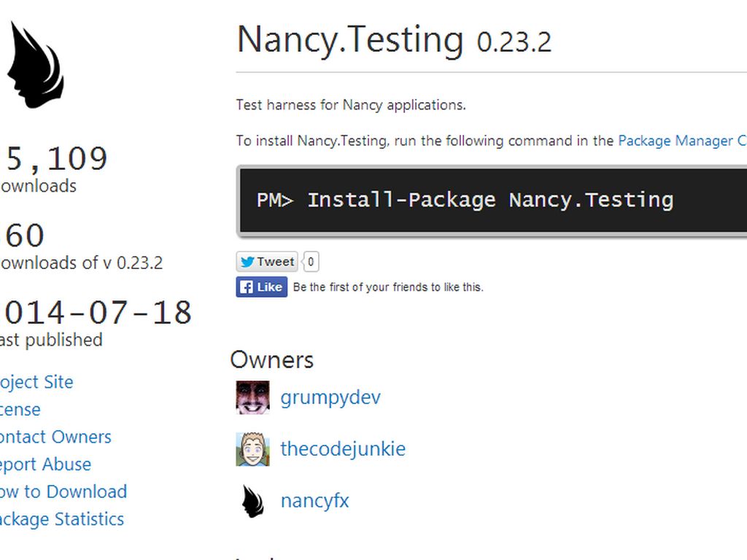747x560 pixels.
Task: View the License link
Action: coord(20,410)
